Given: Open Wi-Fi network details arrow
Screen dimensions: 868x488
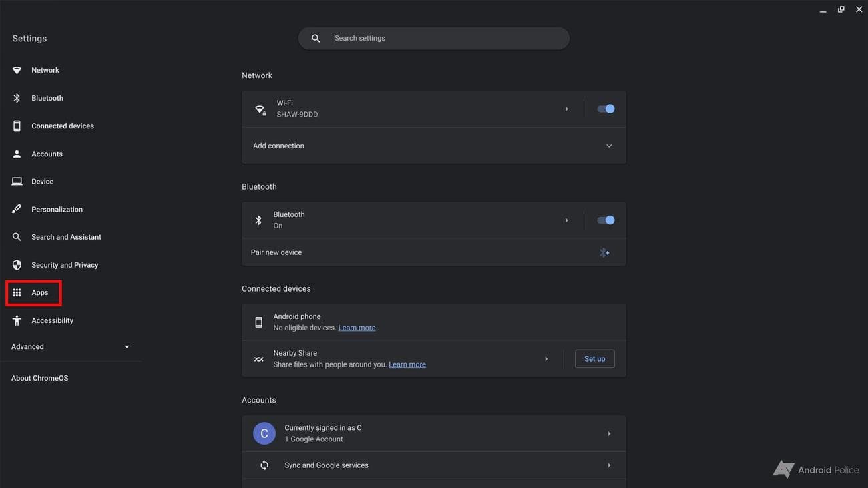Looking at the screenshot, I should [566, 109].
